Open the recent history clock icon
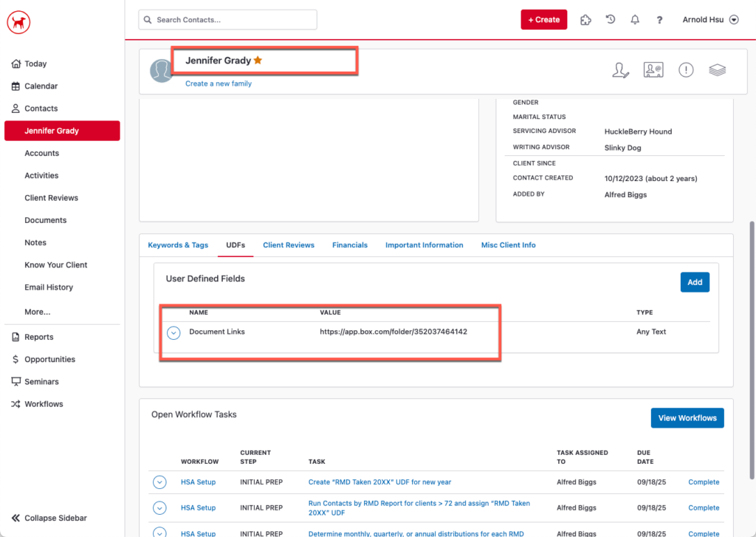The width and height of the screenshot is (756, 537). [x=611, y=20]
